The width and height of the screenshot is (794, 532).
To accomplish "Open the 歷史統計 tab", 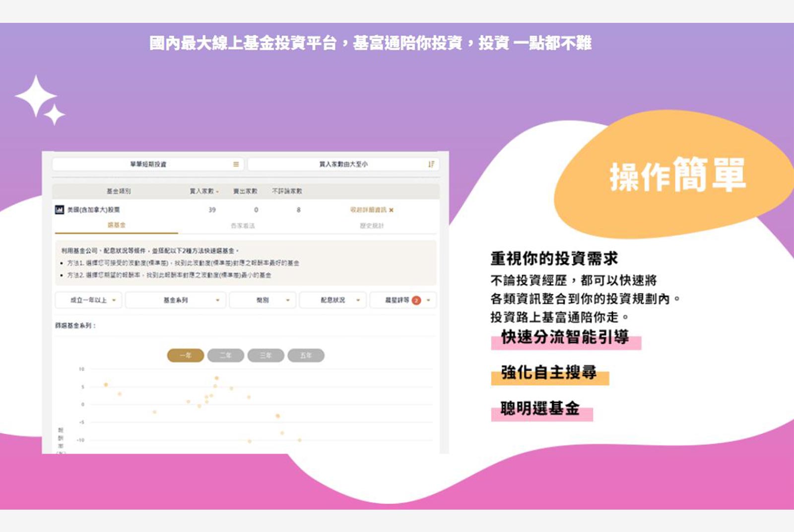I will point(372,226).
